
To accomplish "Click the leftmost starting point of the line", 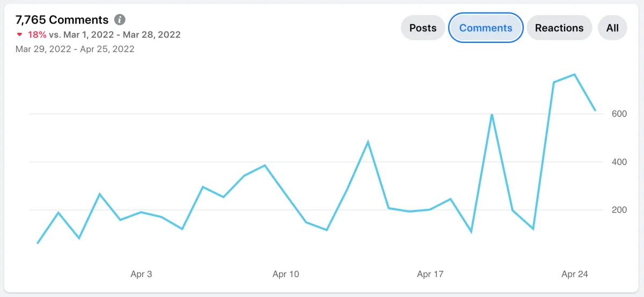I will [x=38, y=243].
